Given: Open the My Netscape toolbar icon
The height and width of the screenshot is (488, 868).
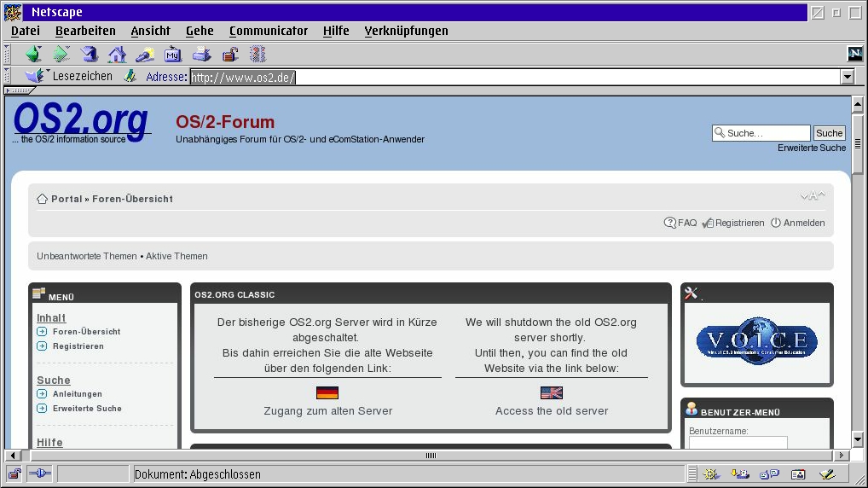Looking at the screenshot, I should tap(173, 55).
